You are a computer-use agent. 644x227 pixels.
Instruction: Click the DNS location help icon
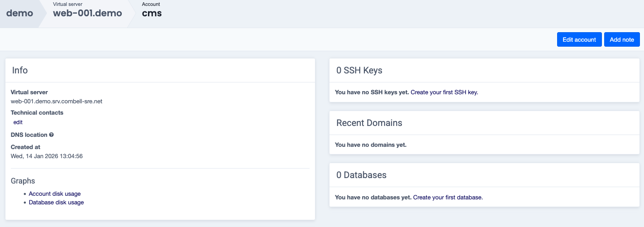click(52, 135)
